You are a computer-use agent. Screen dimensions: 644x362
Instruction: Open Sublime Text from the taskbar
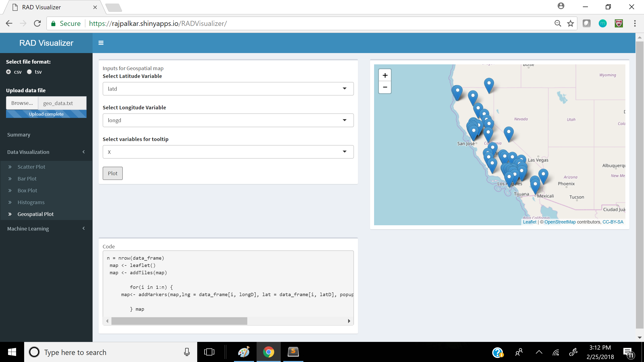tap(293, 352)
